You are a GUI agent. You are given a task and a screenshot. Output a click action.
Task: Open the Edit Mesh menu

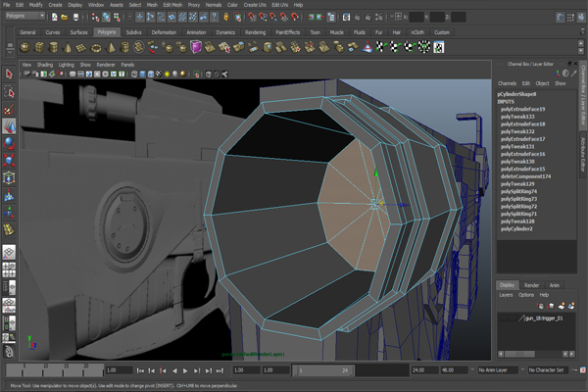click(172, 5)
